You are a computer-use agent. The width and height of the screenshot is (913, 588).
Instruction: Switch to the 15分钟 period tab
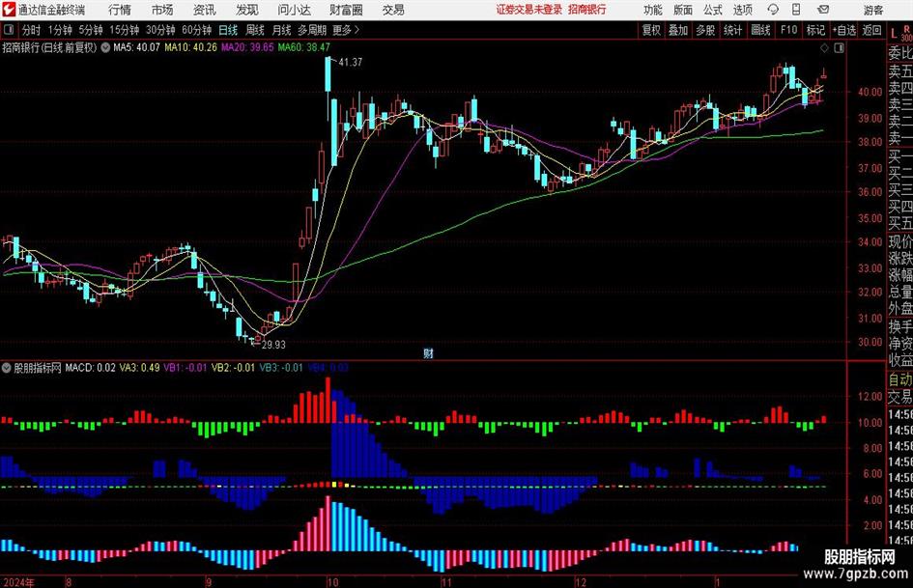click(x=125, y=30)
